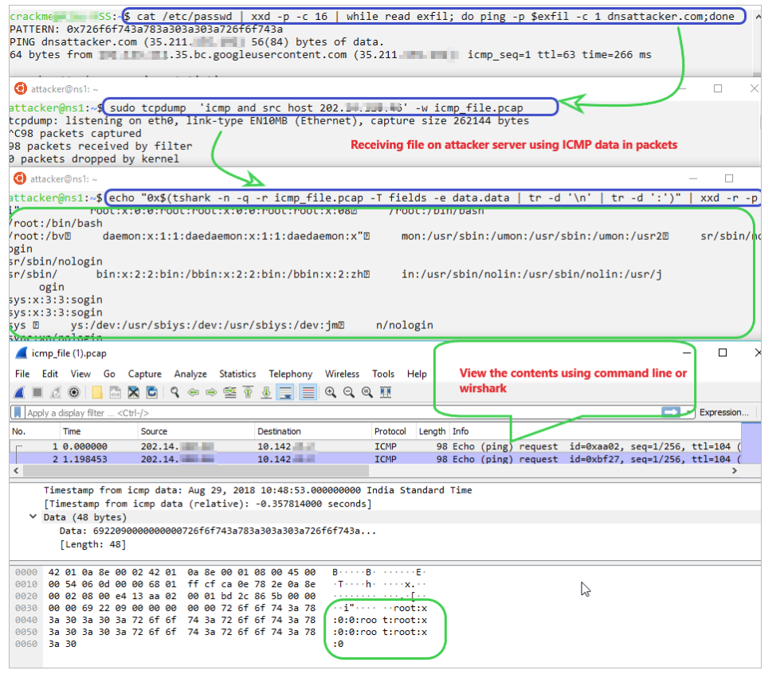The width and height of the screenshot is (784, 674).
Task: Click the Wireshark title bar fin icon
Action: point(22,353)
